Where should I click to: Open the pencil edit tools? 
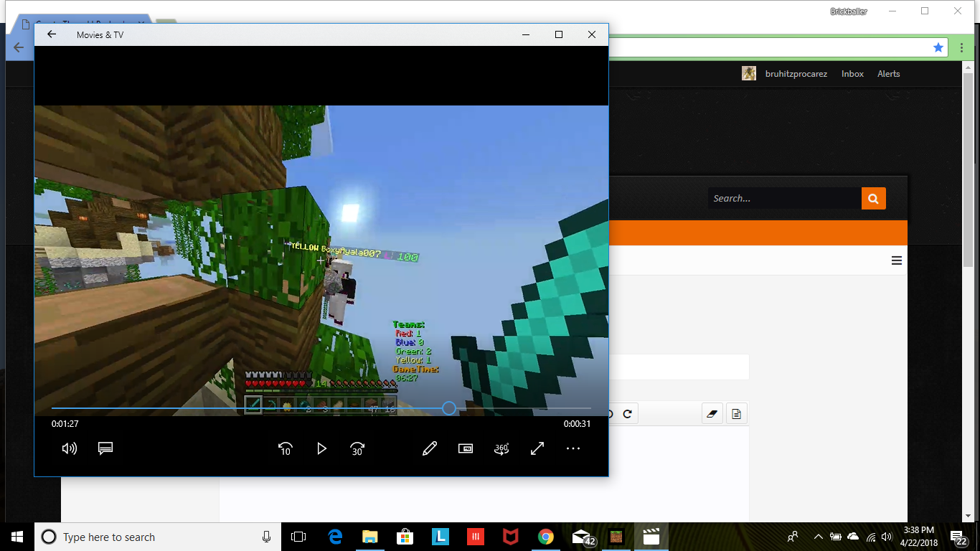pyautogui.click(x=430, y=448)
